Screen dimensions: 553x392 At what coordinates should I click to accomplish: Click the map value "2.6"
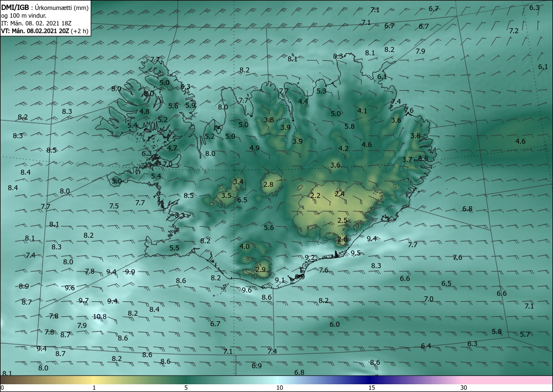pos(342,239)
